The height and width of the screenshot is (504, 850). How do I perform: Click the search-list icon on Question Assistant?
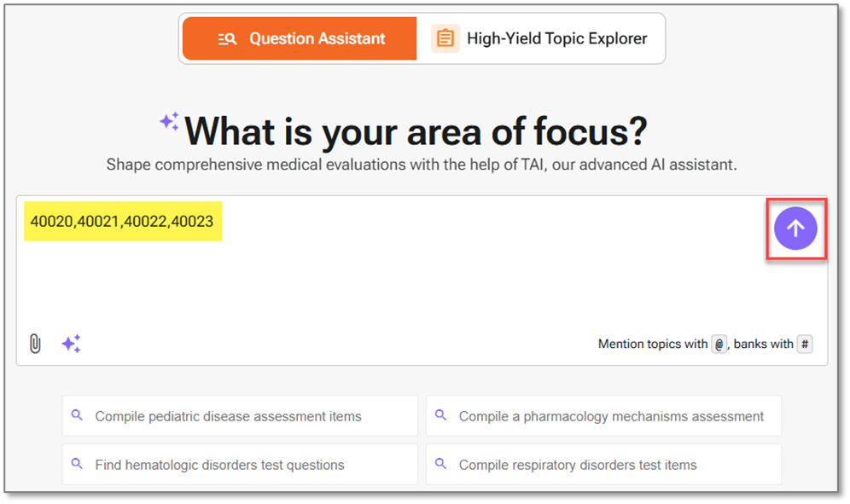click(227, 39)
